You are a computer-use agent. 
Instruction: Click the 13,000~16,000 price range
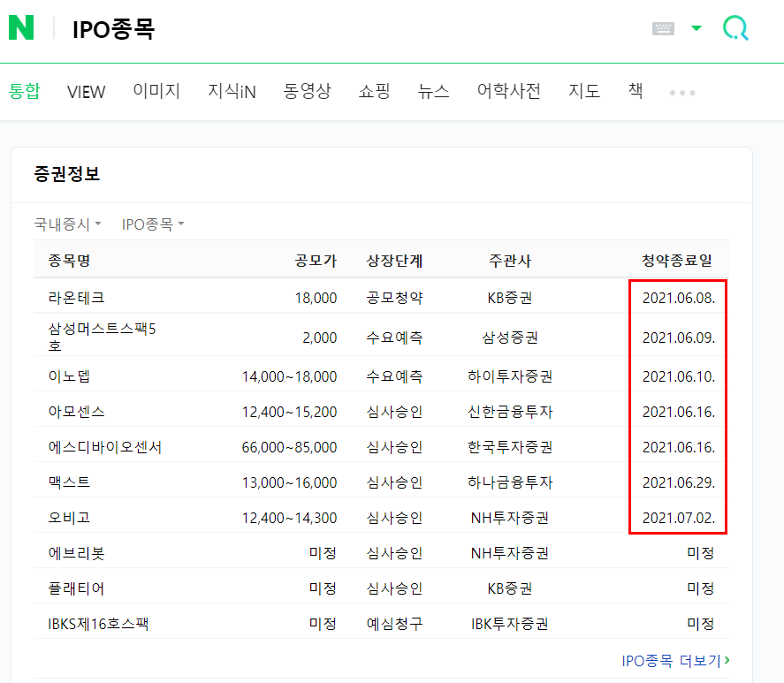pos(290,482)
